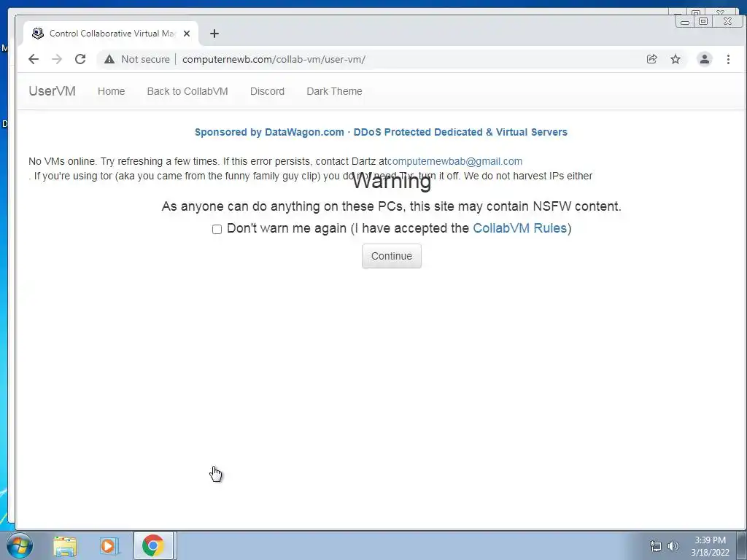Open the Home nav item
This screenshot has height=560, width=747.
point(111,91)
